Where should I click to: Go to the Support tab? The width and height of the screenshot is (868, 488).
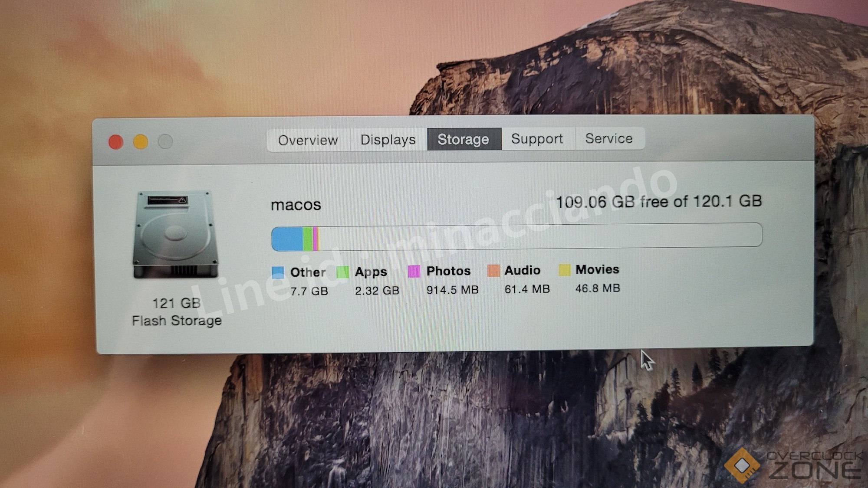[537, 139]
